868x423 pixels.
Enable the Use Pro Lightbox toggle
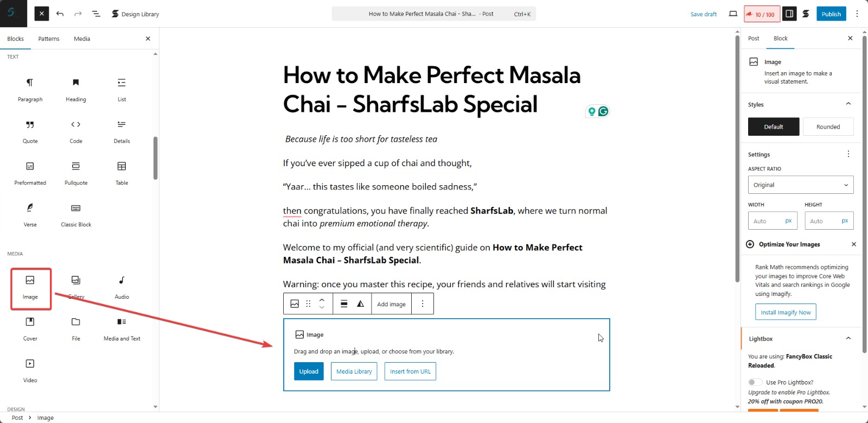click(x=755, y=382)
